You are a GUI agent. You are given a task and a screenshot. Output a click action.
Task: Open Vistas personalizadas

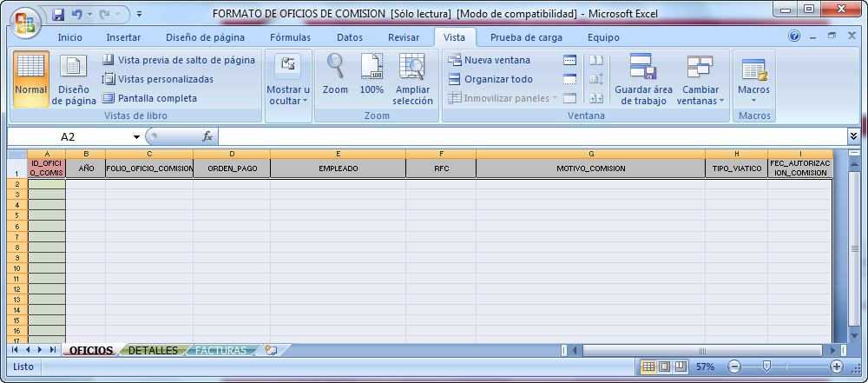click(158, 79)
